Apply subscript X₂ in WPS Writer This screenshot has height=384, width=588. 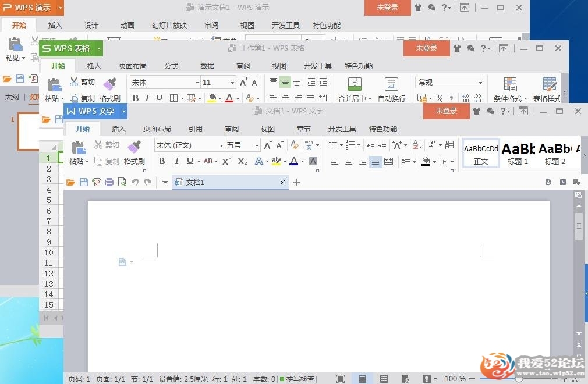[x=242, y=161]
